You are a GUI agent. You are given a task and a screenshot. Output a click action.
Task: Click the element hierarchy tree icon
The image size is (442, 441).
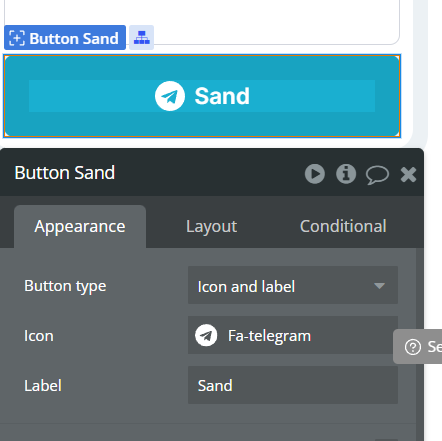click(142, 38)
